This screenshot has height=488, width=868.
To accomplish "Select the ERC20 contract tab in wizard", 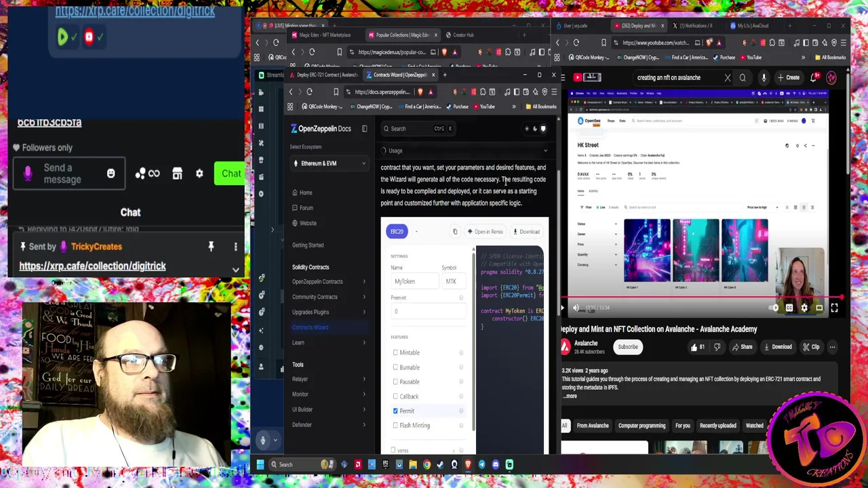I will tap(397, 232).
